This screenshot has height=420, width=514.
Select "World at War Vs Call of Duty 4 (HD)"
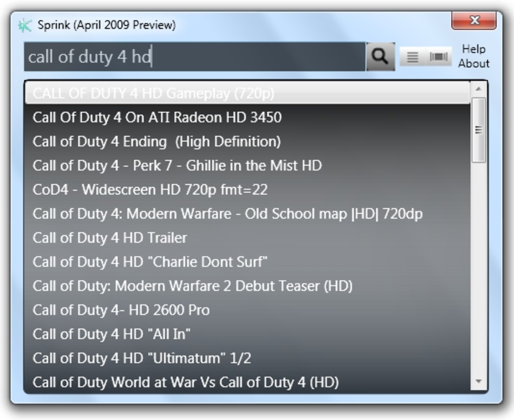[248, 382]
